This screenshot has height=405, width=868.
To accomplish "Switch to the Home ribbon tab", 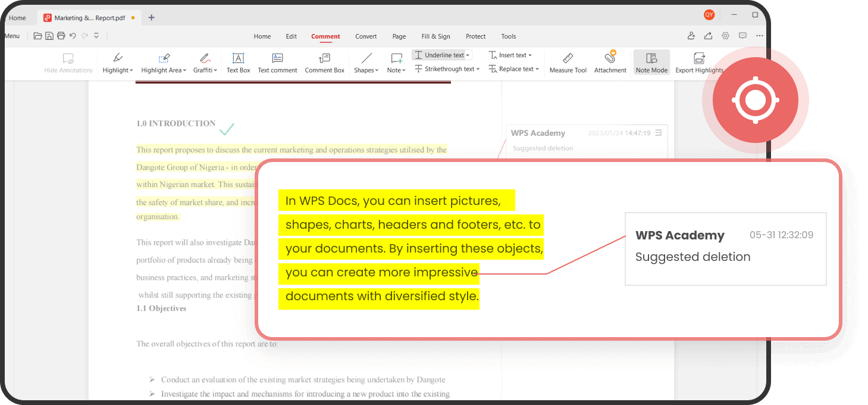I will coord(262,36).
